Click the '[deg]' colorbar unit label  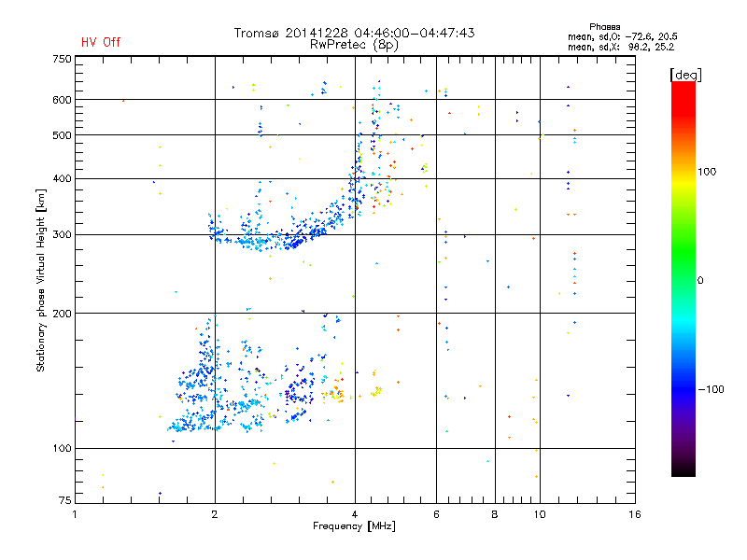coord(685,75)
